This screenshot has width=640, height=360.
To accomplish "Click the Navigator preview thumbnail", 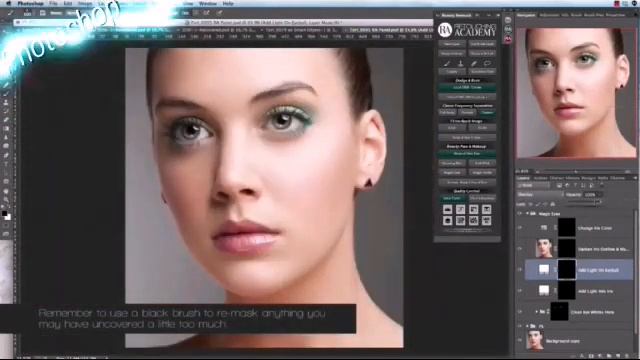I will click(x=576, y=92).
